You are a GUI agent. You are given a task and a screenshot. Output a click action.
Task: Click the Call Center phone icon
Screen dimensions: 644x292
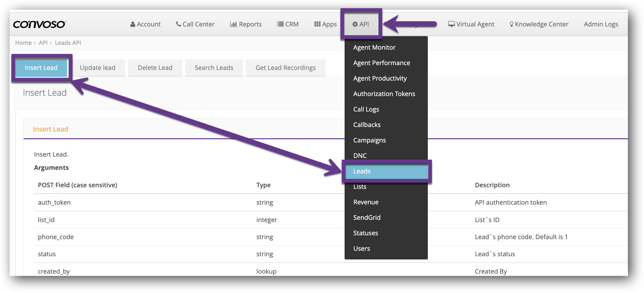click(178, 24)
